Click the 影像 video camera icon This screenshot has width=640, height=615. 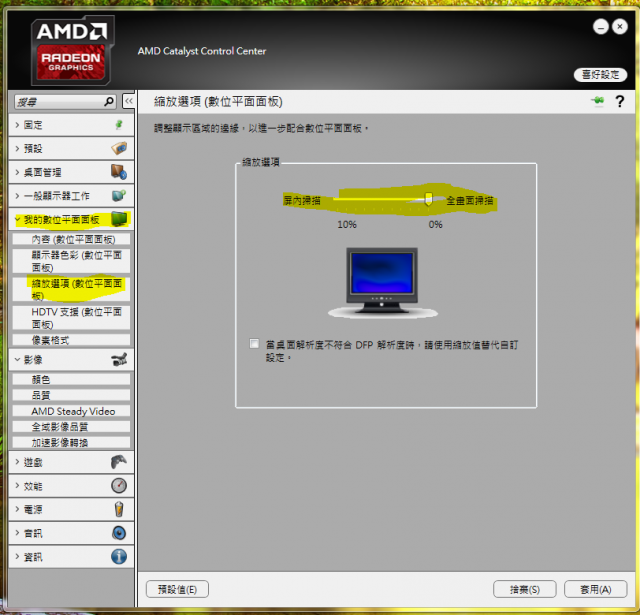tap(119, 360)
